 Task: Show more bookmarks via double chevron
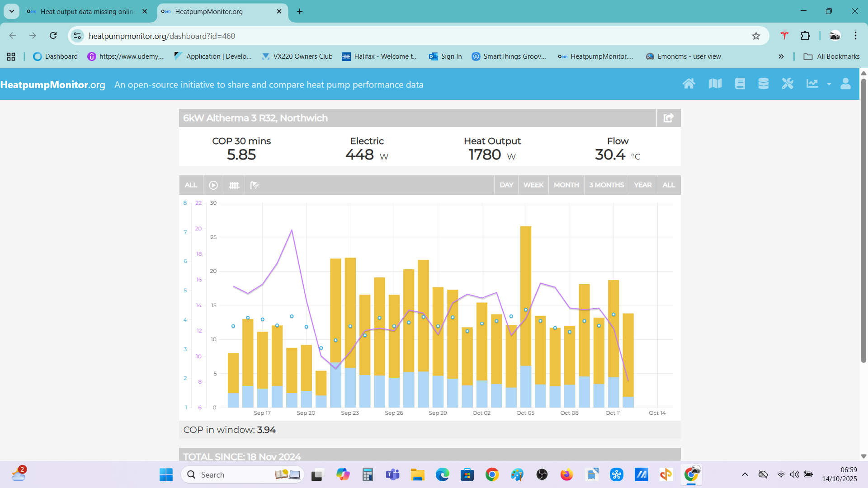[x=781, y=56]
